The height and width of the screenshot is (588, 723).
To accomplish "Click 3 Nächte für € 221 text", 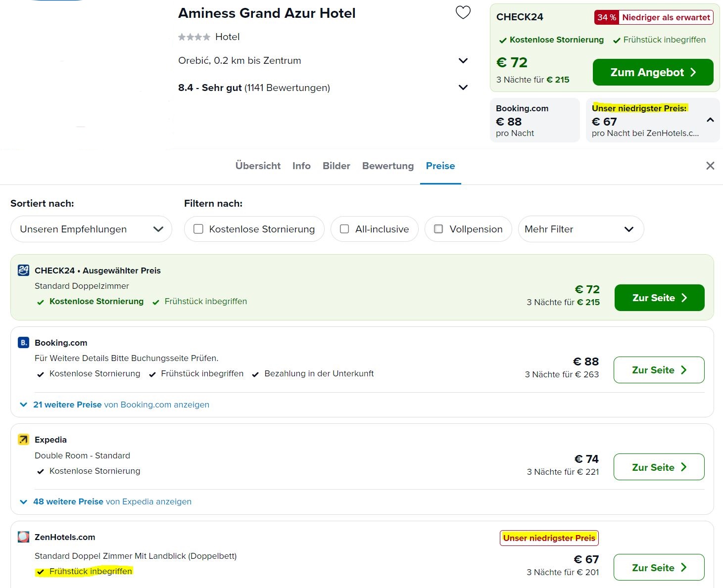I will 563,472.
